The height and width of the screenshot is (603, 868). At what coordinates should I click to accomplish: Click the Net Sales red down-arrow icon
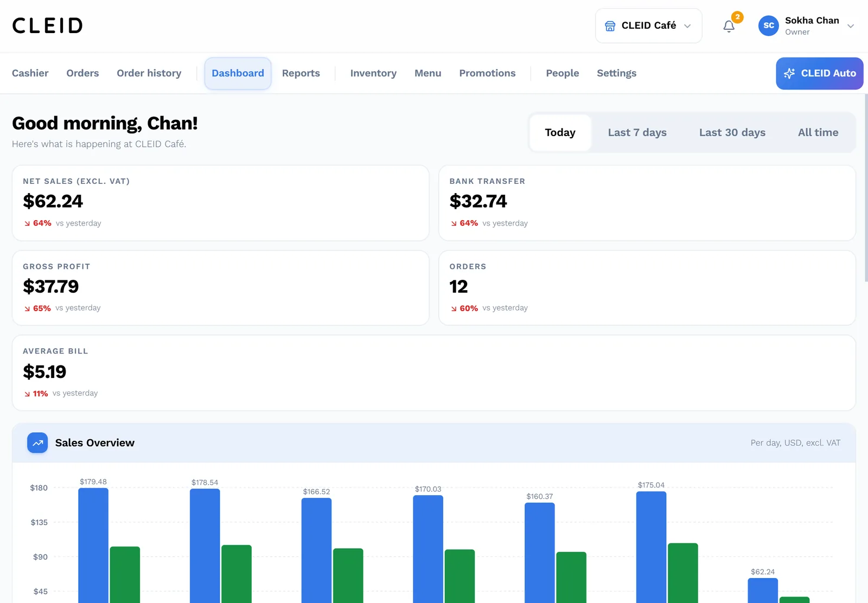(27, 223)
